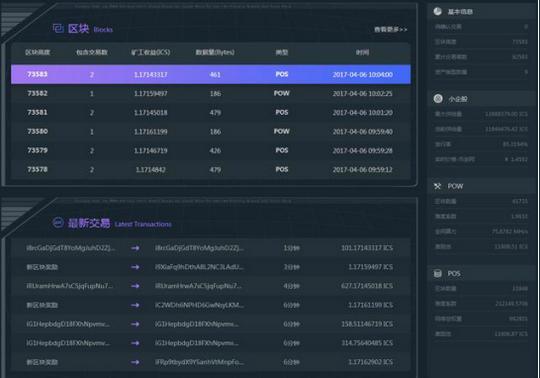Click timestamp 2017-04-06 09:59:28

362,150
